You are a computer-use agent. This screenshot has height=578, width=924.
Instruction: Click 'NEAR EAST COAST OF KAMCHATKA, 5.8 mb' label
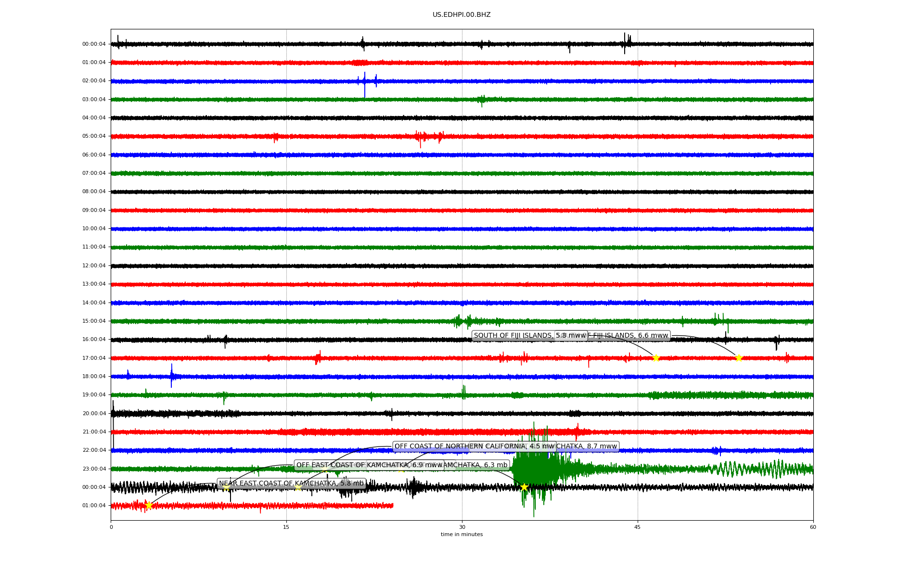[x=292, y=484]
